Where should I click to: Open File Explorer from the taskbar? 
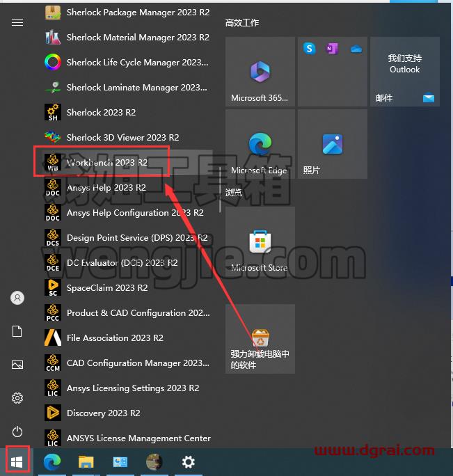[x=86, y=461]
